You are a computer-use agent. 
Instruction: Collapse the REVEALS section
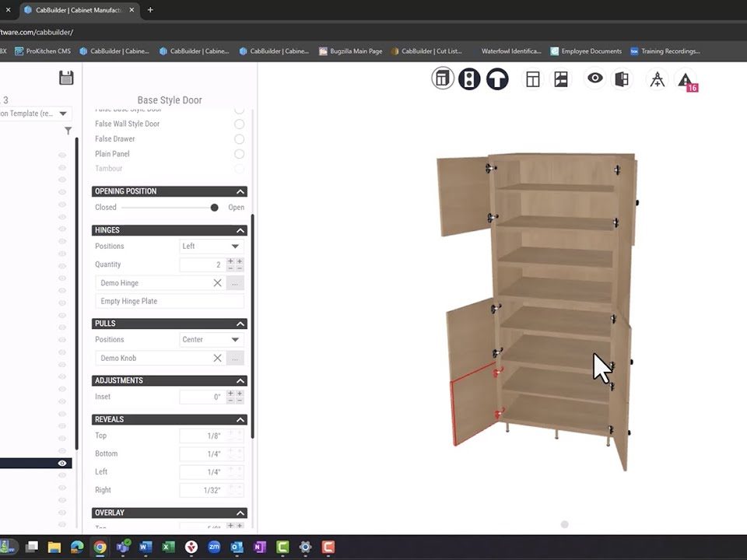coord(240,420)
